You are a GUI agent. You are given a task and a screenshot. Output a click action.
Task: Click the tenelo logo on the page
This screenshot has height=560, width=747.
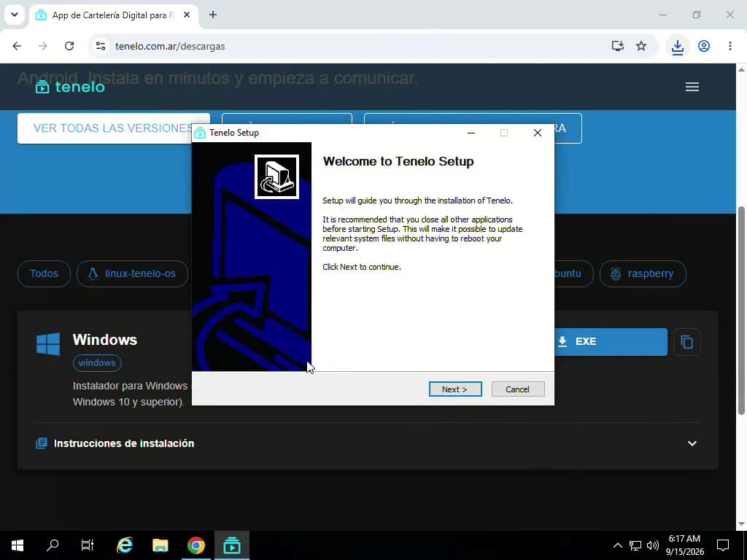pyautogui.click(x=70, y=87)
